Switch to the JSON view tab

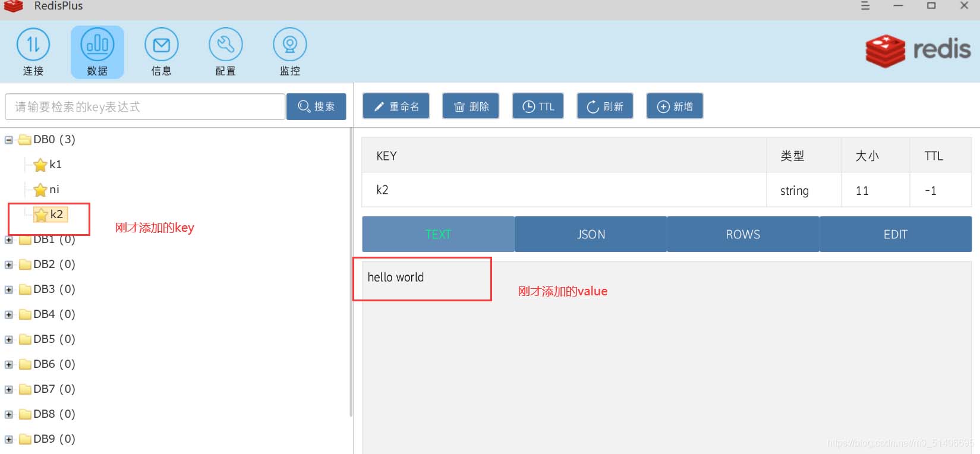[x=591, y=234]
